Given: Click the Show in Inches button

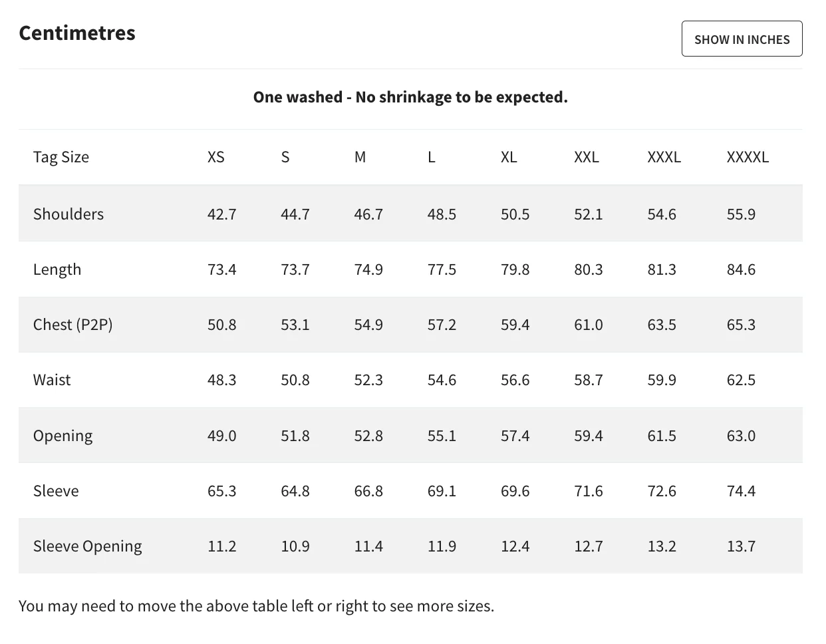Looking at the screenshot, I should [x=742, y=39].
